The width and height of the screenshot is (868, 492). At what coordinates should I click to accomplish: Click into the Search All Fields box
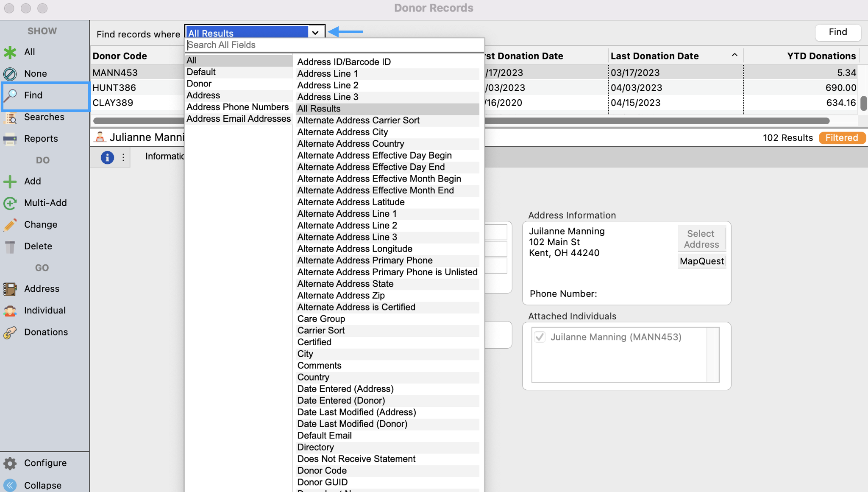334,45
